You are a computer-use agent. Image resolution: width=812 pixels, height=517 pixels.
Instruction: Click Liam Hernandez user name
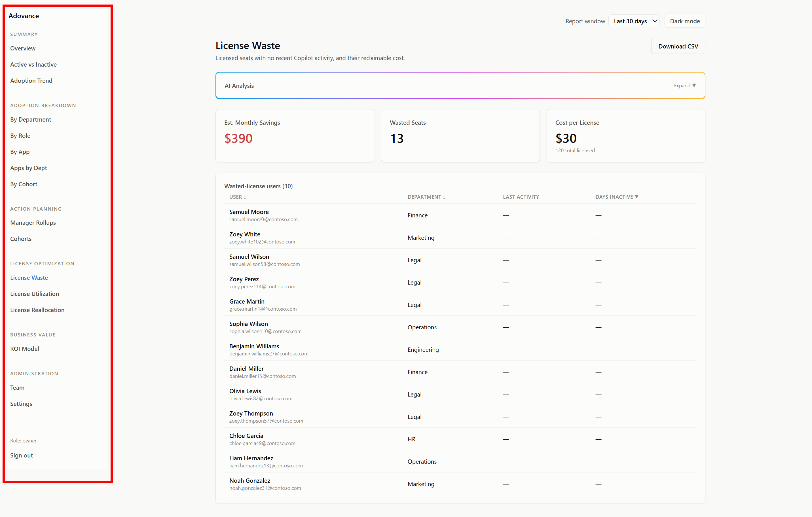coord(251,458)
